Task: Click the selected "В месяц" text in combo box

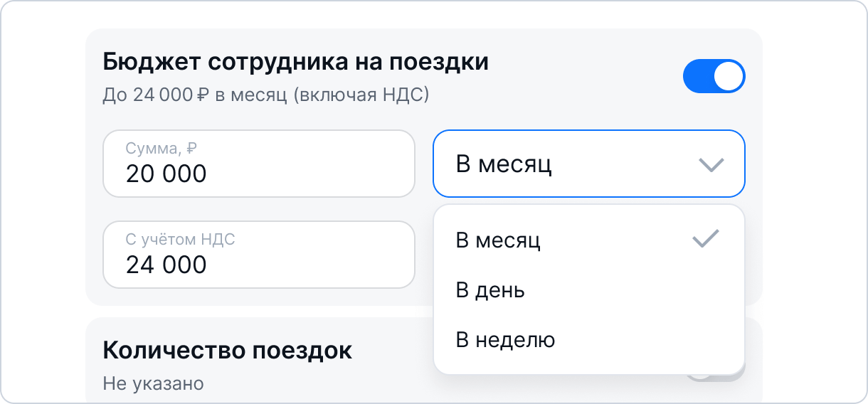Action: [x=504, y=164]
